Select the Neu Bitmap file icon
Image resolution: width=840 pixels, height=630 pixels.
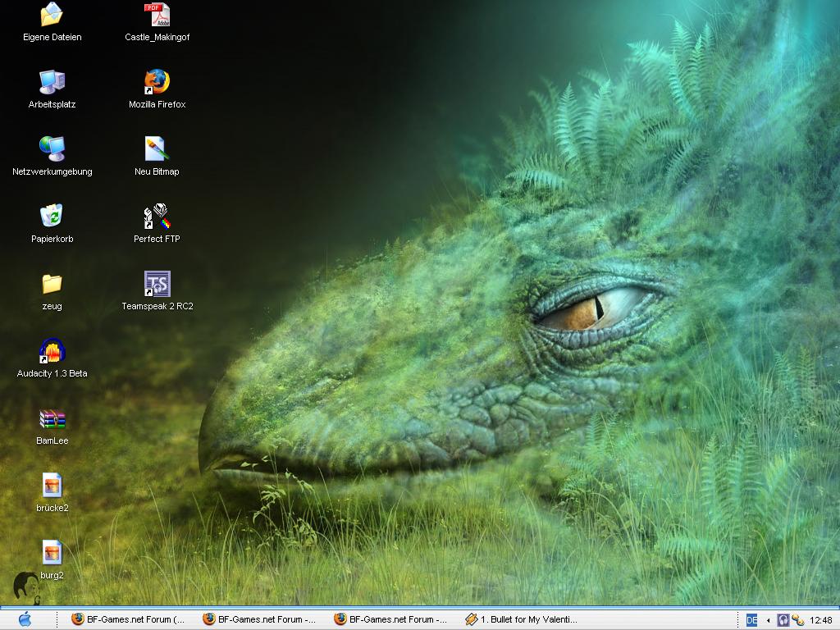point(157,149)
